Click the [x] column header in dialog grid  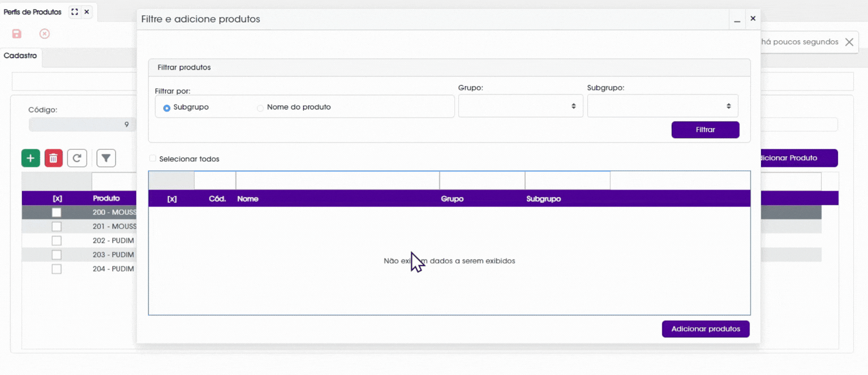click(x=172, y=199)
